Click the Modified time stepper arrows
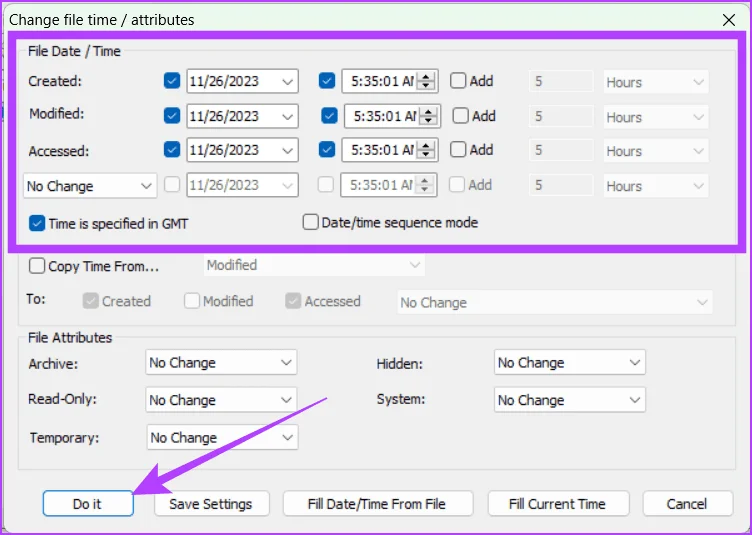 tap(428, 116)
